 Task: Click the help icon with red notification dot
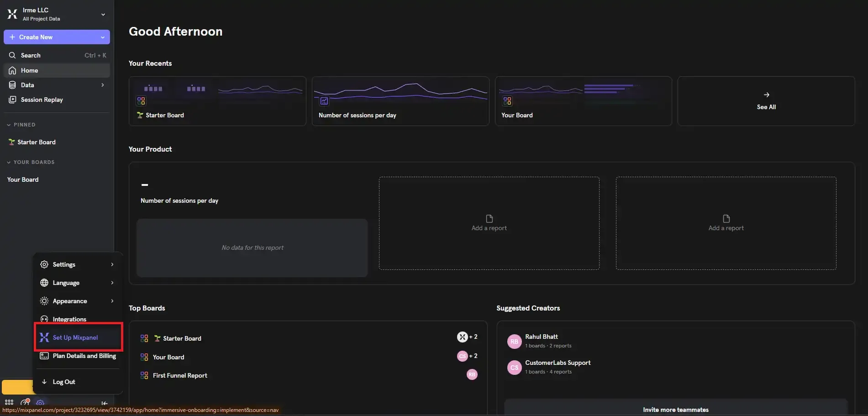pos(25,403)
